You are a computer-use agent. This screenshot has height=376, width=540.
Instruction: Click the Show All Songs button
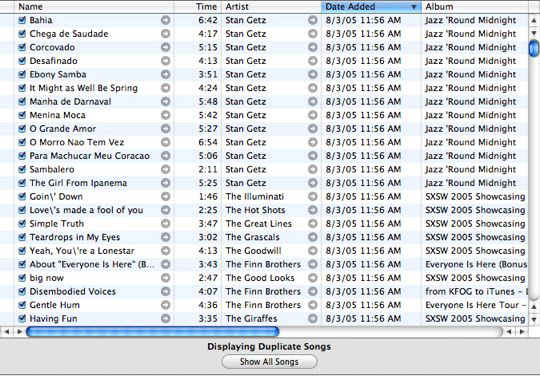click(x=269, y=362)
